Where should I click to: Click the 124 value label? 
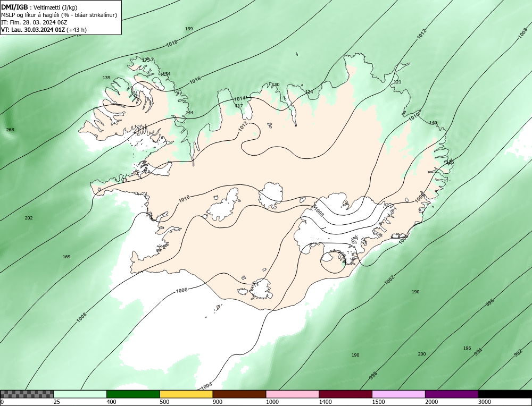(309, 92)
